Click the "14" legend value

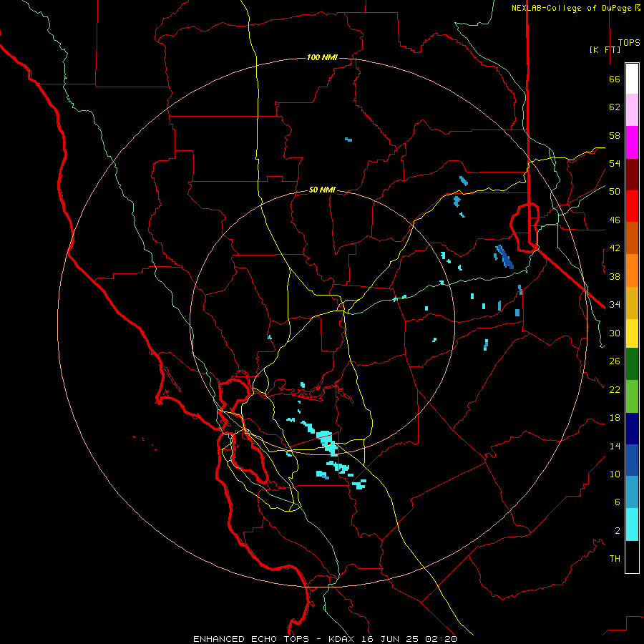(x=615, y=446)
